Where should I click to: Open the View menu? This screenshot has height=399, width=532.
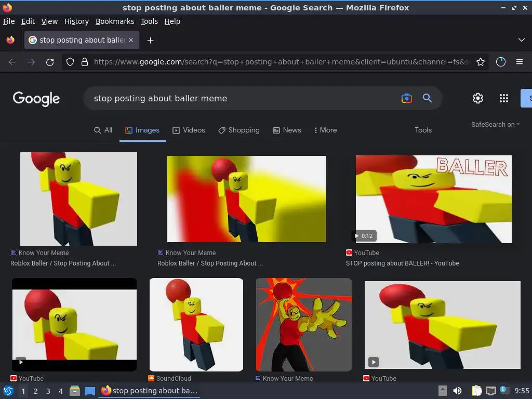[49, 21]
